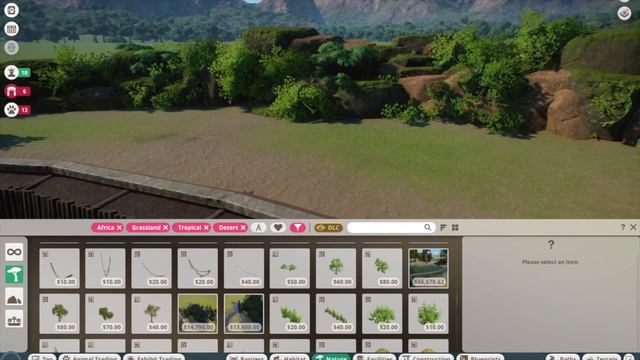
Task: Toggle the favorites heart filter
Action: point(278,227)
